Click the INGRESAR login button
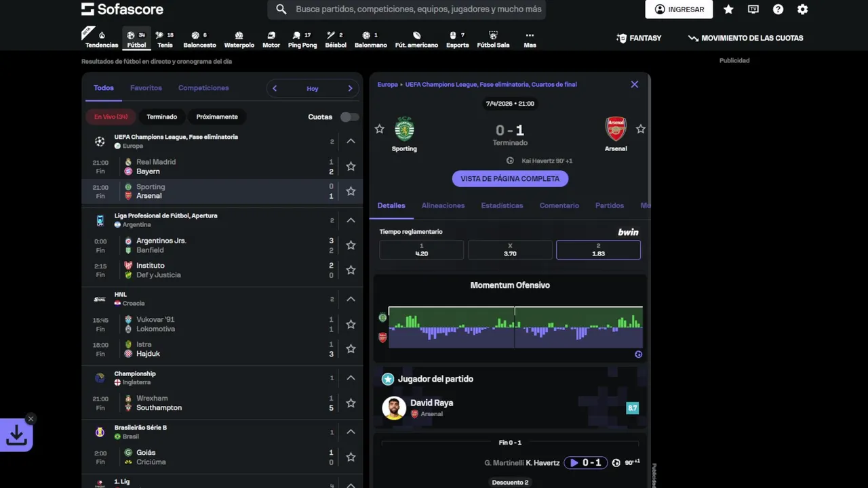This screenshot has height=488, width=868. coord(679,9)
